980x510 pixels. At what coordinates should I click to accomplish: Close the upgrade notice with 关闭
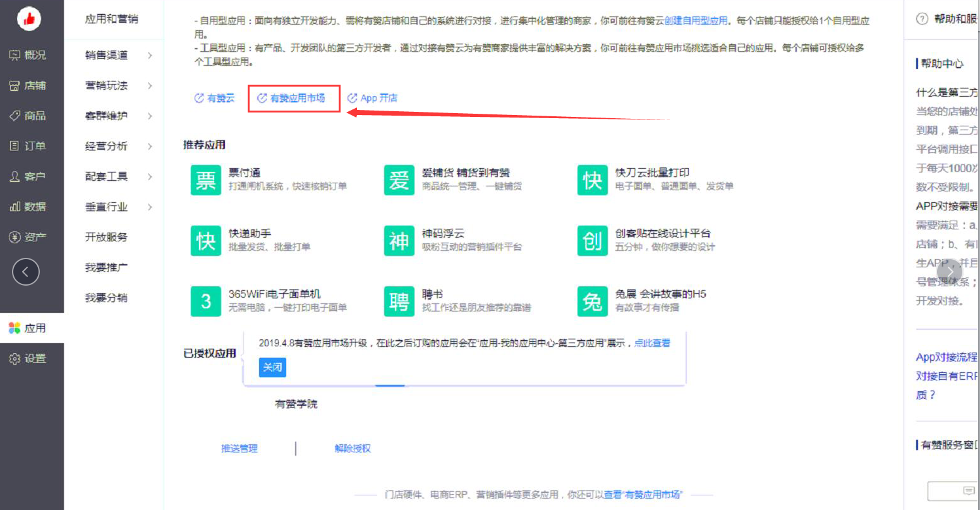[273, 367]
